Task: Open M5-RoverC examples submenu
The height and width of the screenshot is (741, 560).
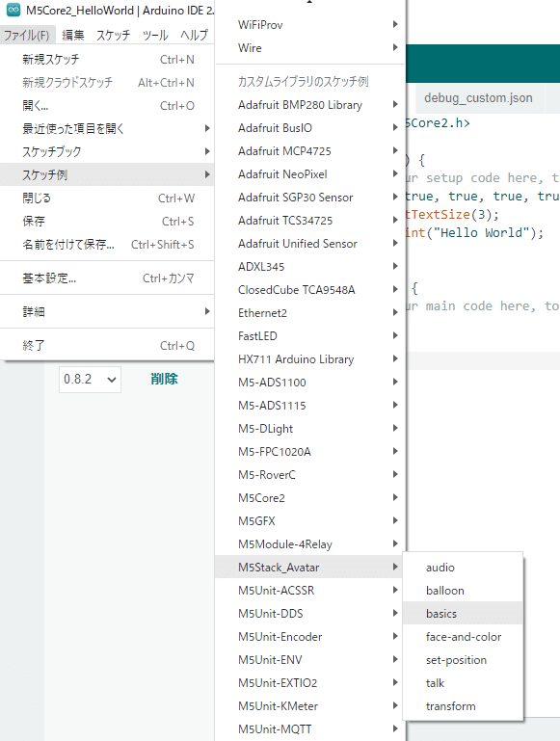Action: click(310, 475)
